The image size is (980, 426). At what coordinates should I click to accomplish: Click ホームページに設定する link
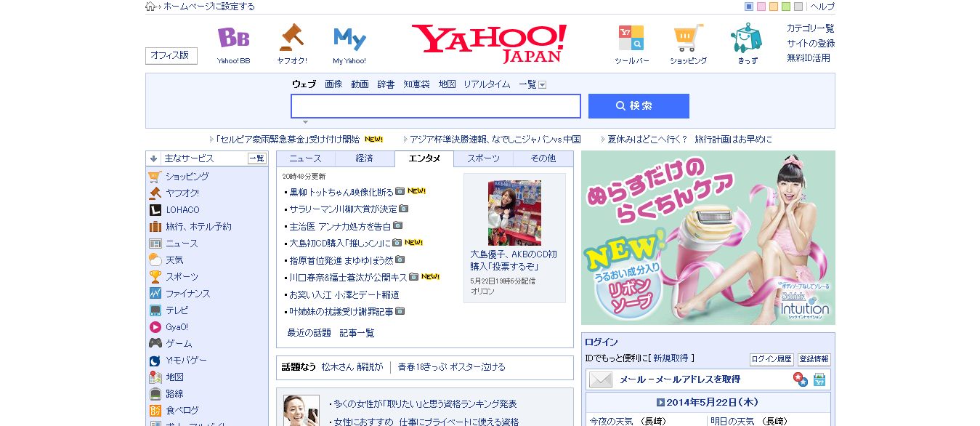[209, 7]
